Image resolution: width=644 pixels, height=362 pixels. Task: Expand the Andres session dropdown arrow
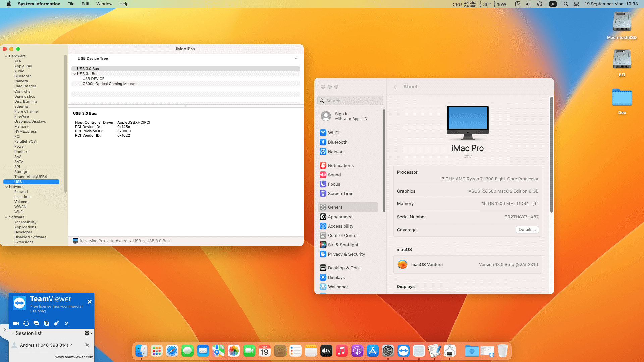pyautogui.click(x=71, y=345)
